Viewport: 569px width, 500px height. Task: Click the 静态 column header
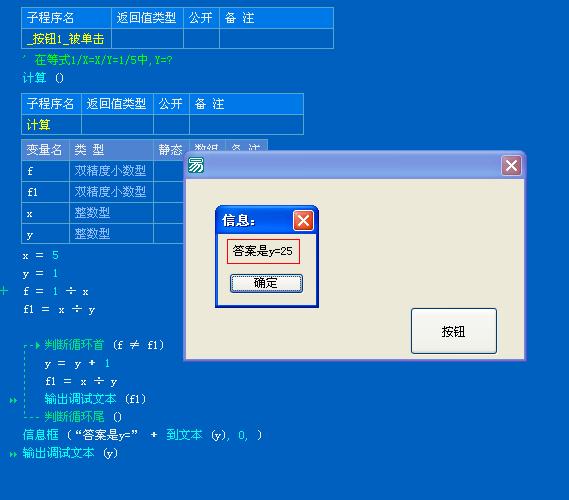tap(170, 150)
